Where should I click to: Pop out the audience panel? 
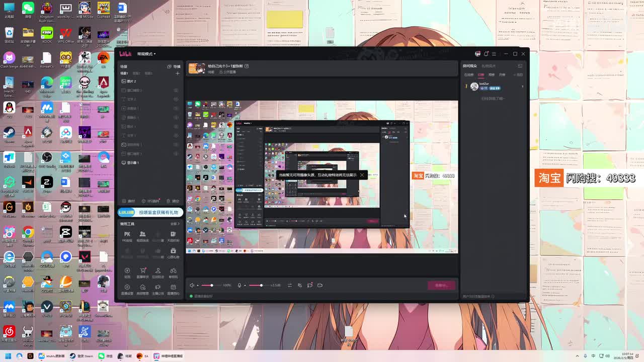(x=520, y=66)
